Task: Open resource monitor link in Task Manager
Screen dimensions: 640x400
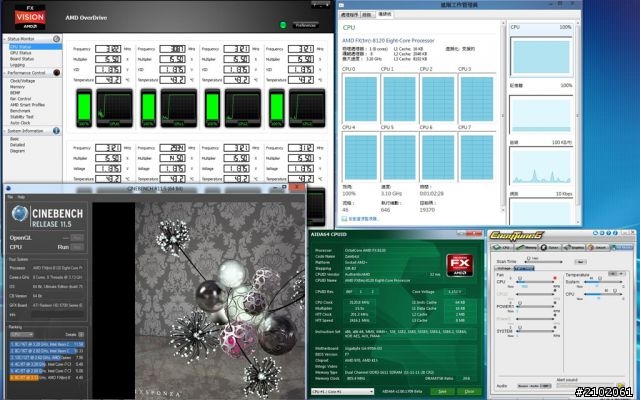Action: (x=360, y=219)
